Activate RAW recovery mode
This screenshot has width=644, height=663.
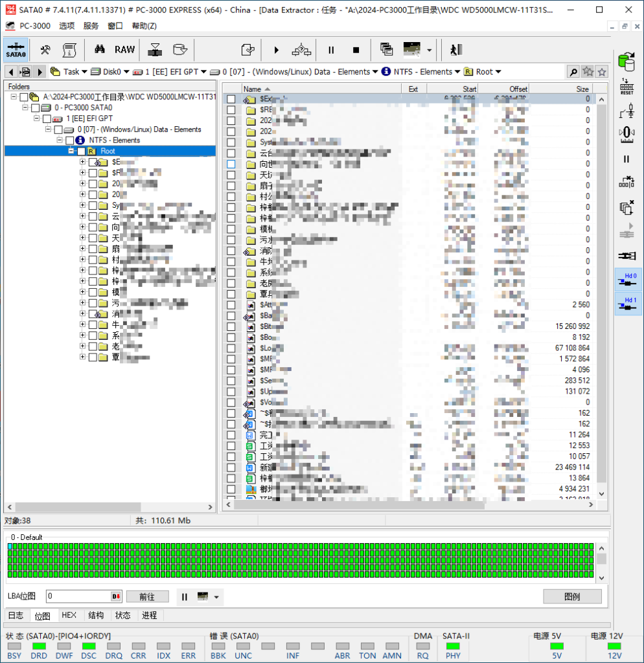(124, 49)
